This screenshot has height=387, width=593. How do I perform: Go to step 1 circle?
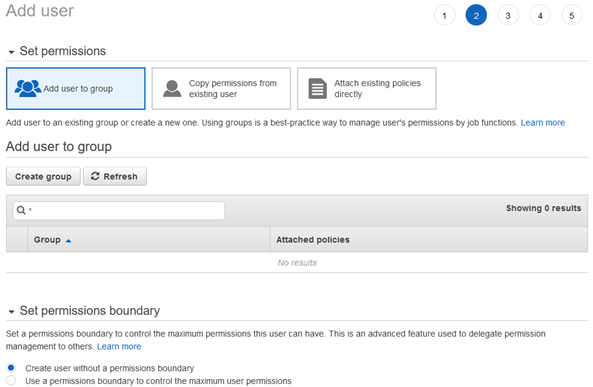tap(444, 16)
